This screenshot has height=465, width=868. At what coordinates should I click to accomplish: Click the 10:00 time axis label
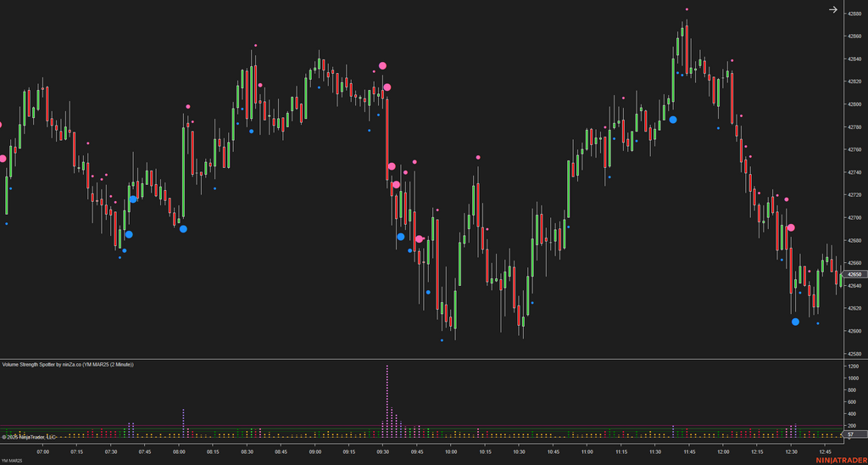pyautogui.click(x=451, y=451)
